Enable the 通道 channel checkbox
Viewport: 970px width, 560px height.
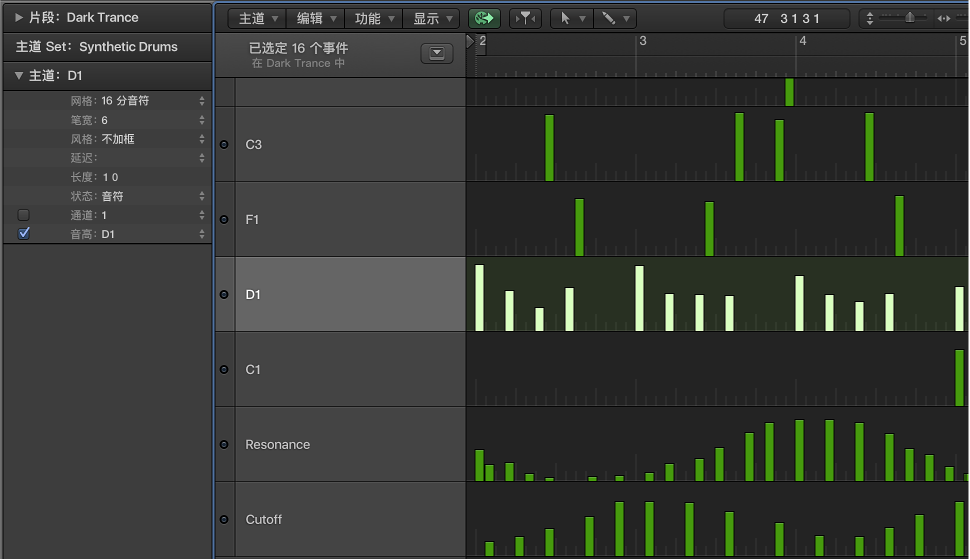[24, 215]
